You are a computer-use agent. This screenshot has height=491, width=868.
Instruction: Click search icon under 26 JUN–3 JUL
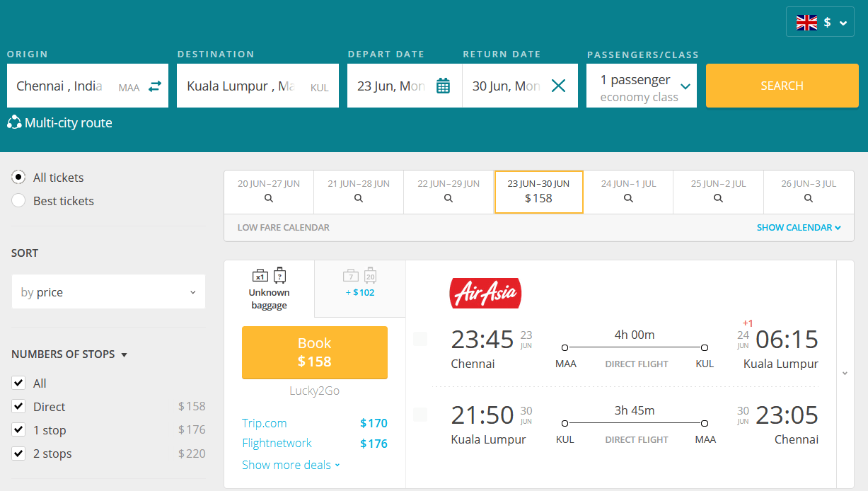(809, 199)
